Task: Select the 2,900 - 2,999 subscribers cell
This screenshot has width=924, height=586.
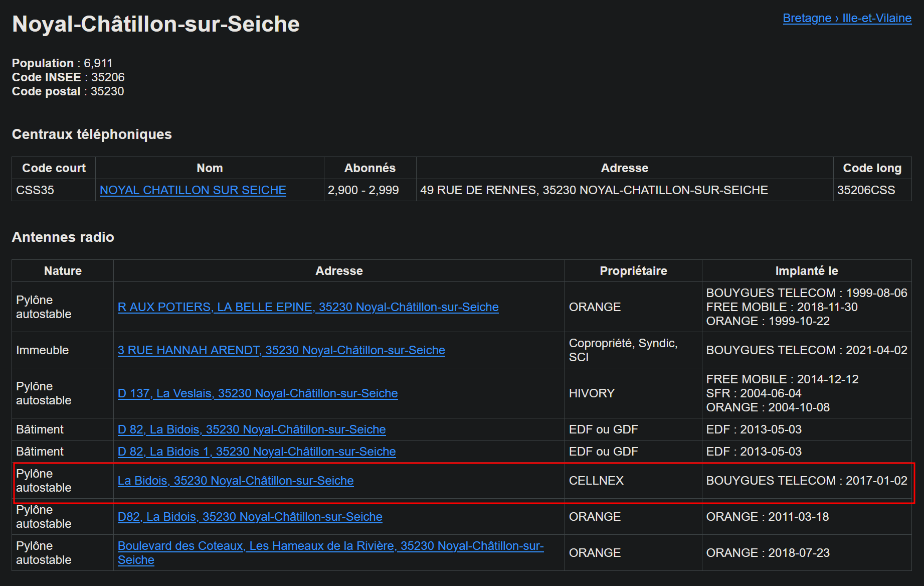Action: pos(370,190)
